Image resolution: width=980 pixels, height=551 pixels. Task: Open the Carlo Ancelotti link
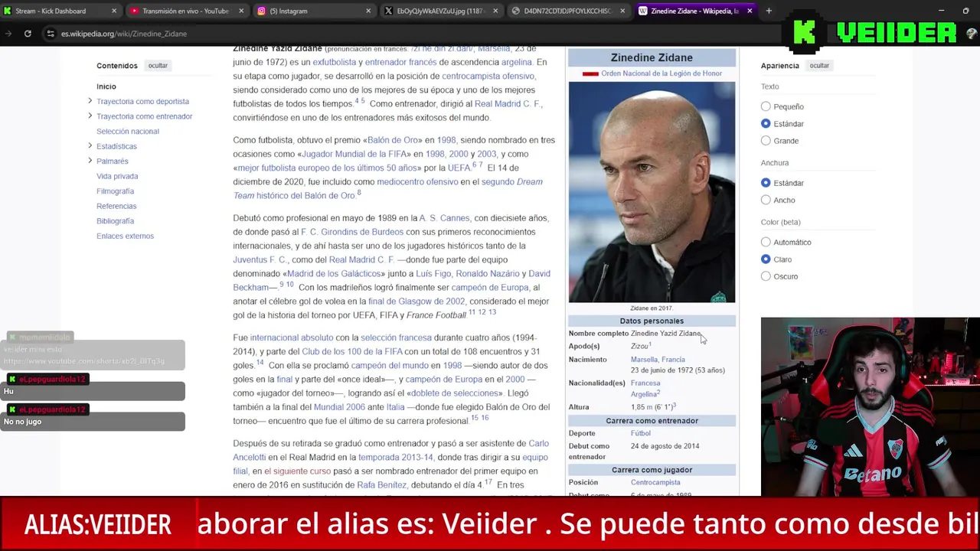click(x=390, y=450)
